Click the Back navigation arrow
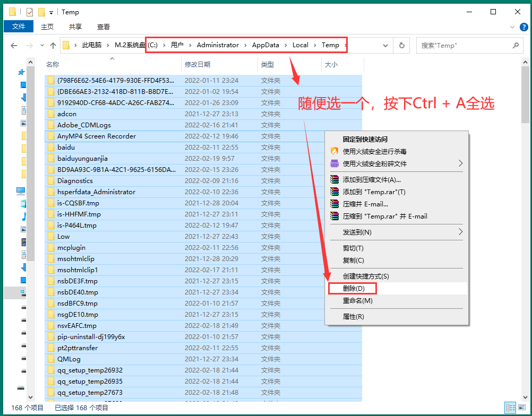This screenshot has width=532, height=416. (x=14, y=46)
